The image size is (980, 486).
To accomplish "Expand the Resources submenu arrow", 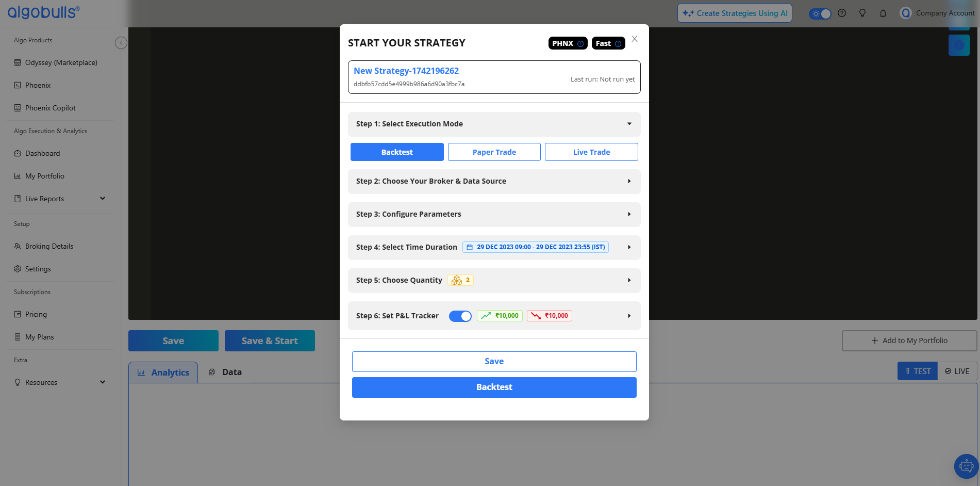I will pyautogui.click(x=103, y=382).
